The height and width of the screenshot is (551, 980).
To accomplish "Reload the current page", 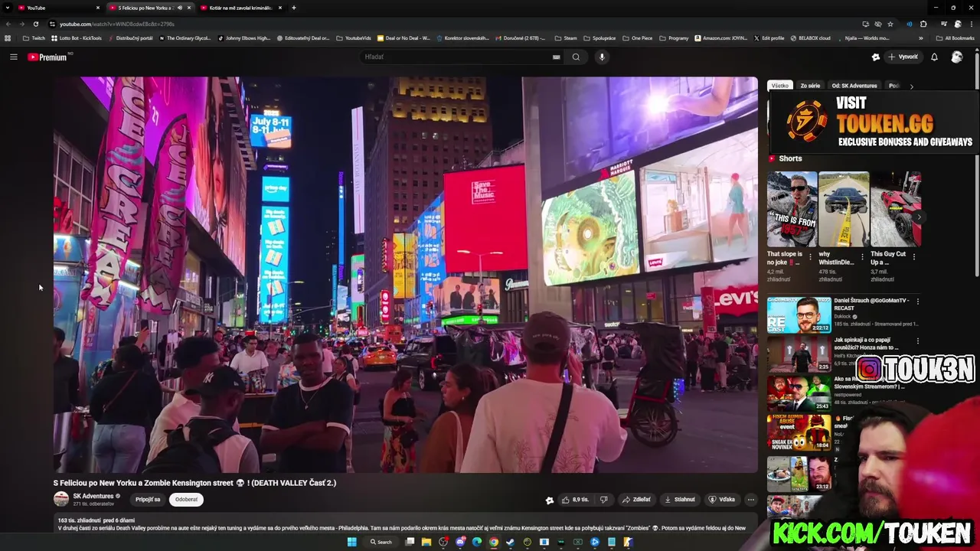I will (35, 24).
